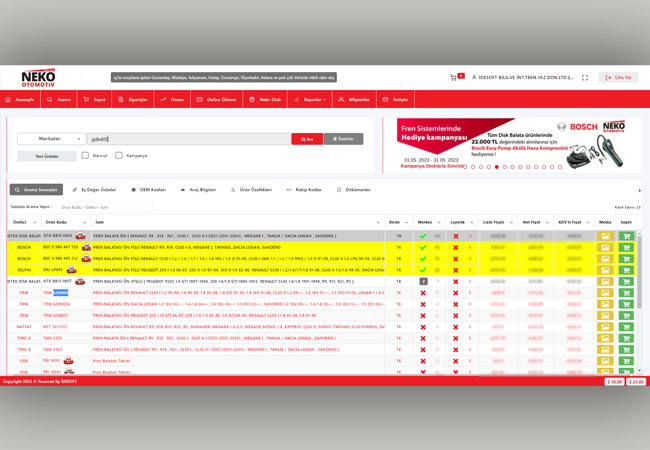This screenshot has height=450, width=650.
Task: Click badge icon next to NTX BB13 0807
Action: (x=80, y=281)
